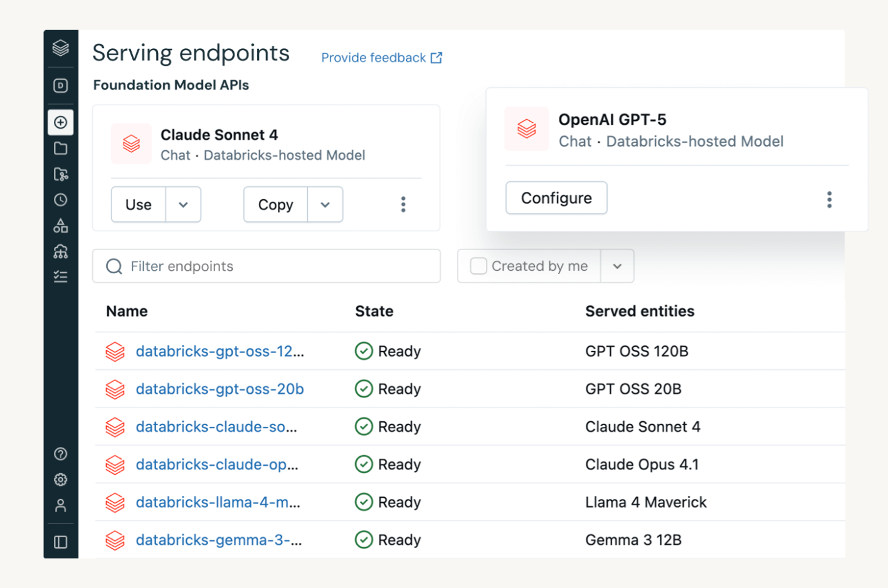Click the Configure button for GPT-5
The height and width of the screenshot is (588, 888).
tap(556, 198)
